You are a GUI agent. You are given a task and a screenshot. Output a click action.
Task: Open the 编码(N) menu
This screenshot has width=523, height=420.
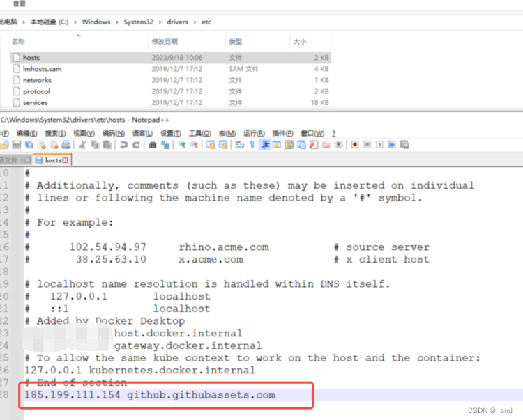point(114,133)
